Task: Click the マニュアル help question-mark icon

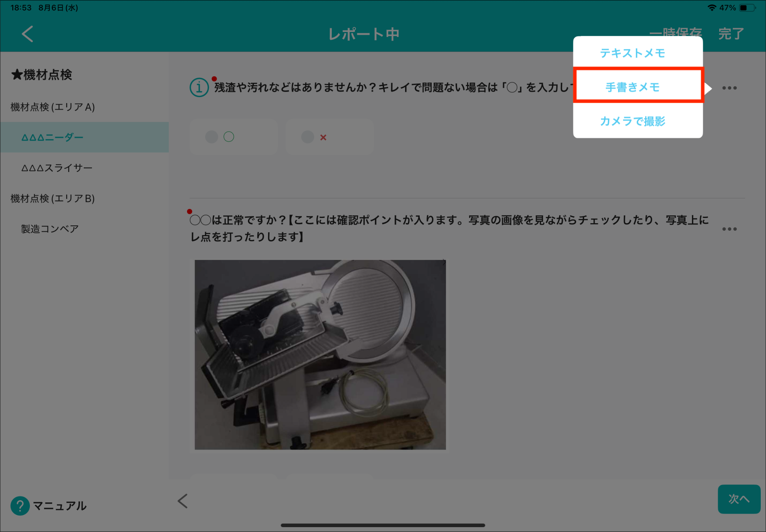Action: tap(20, 505)
